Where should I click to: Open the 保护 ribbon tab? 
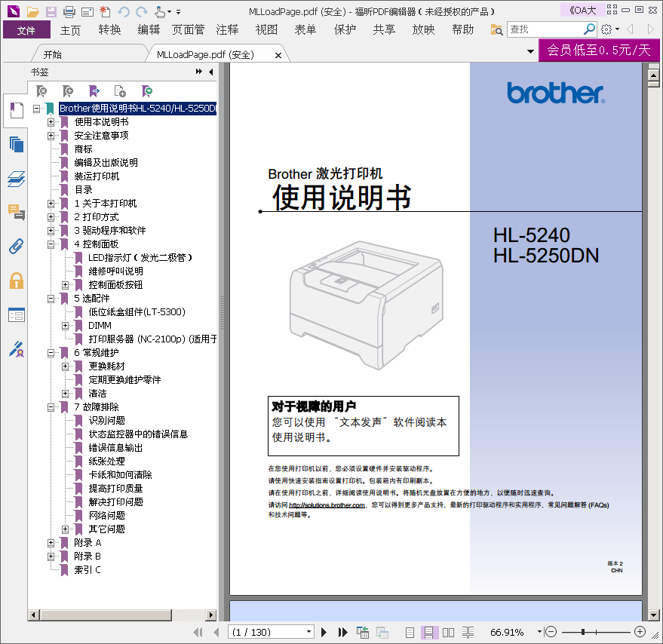[345, 30]
